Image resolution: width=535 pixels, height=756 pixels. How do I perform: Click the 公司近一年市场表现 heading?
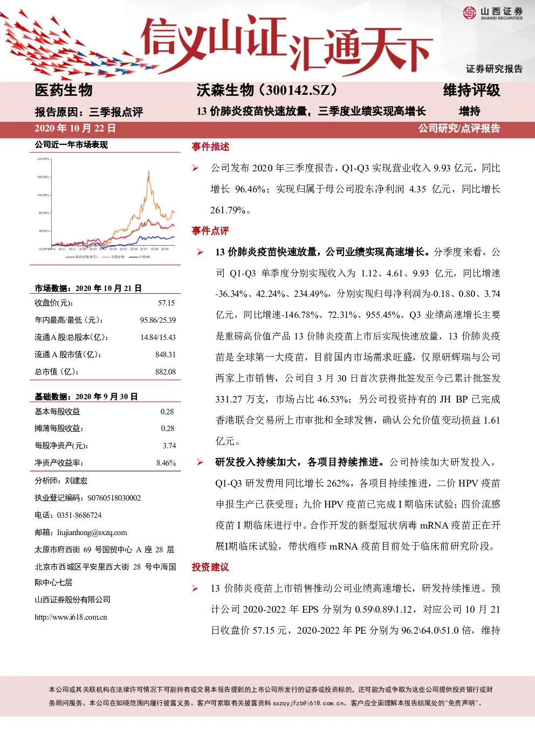pyautogui.click(x=71, y=145)
